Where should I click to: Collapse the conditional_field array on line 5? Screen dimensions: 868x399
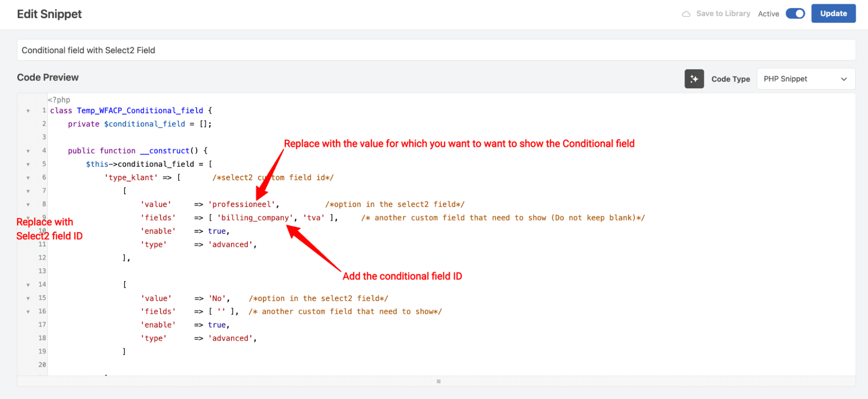tap(28, 164)
